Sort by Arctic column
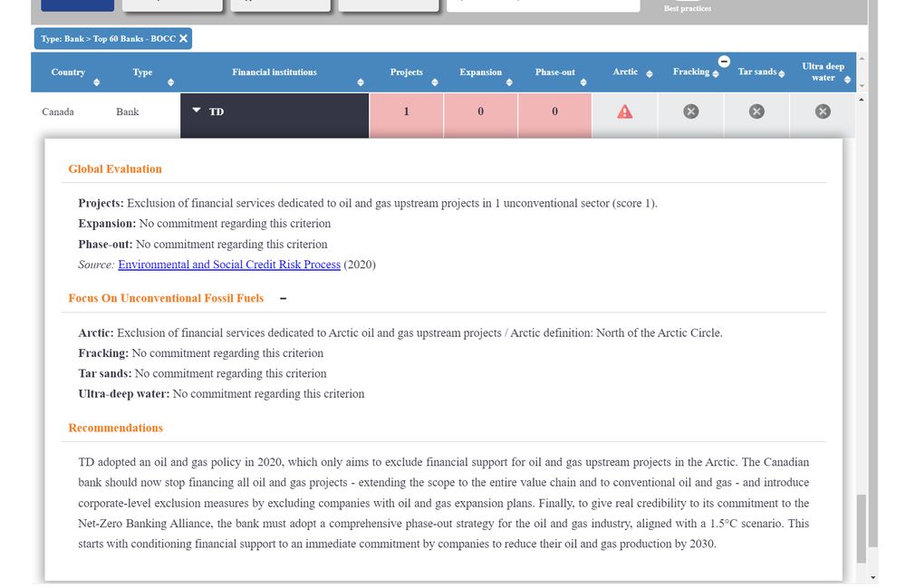Screen dimensions: 906x588 pos(650,74)
